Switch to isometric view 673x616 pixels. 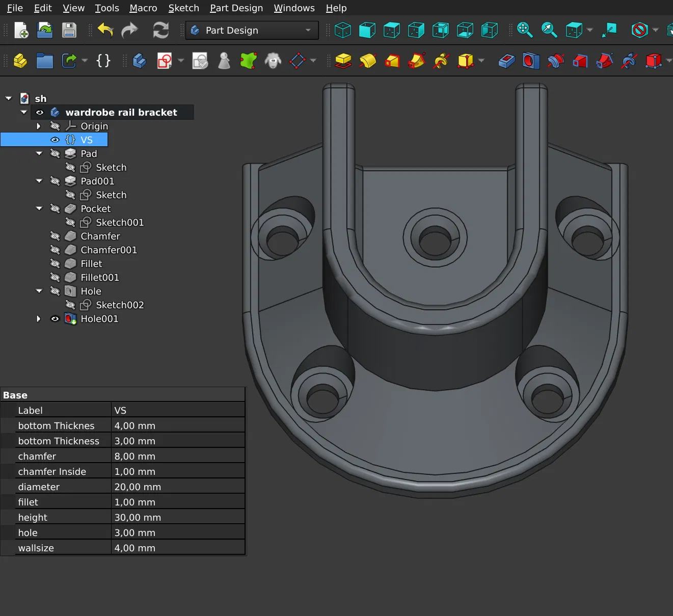coord(343,31)
